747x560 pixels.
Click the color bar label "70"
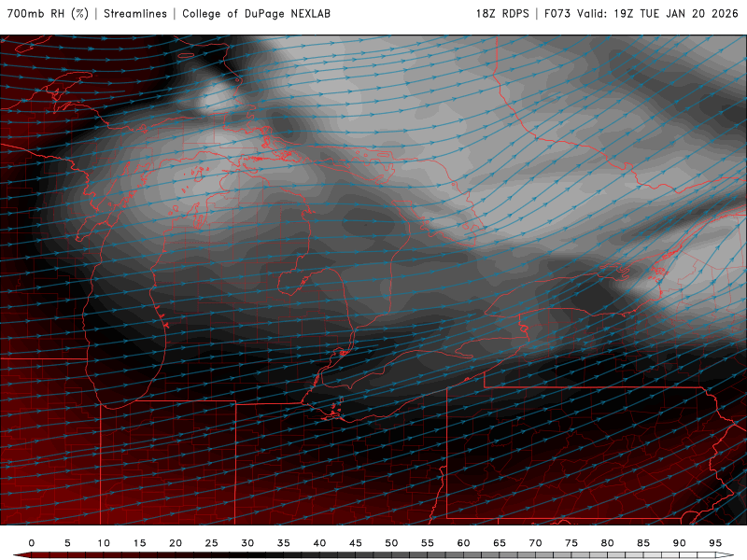click(535, 543)
